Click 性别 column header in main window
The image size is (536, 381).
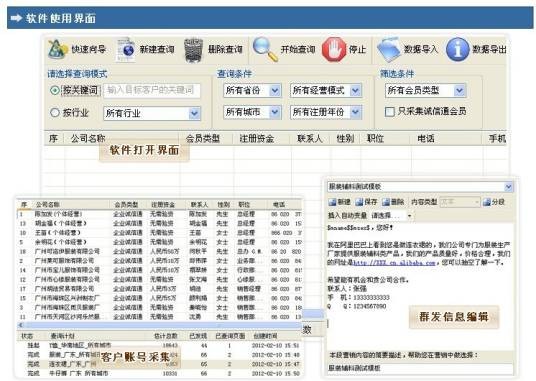pyautogui.click(x=345, y=138)
